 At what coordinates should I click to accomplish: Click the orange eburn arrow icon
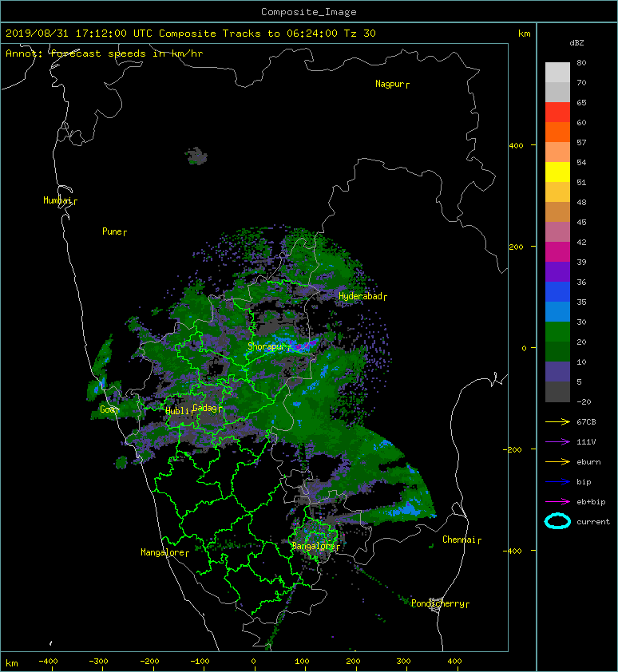point(557,461)
